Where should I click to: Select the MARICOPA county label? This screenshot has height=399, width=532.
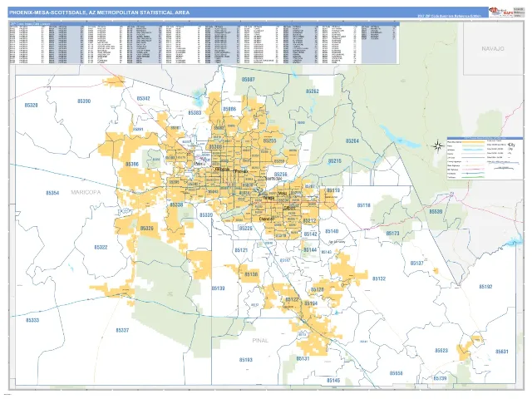pos(86,192)
